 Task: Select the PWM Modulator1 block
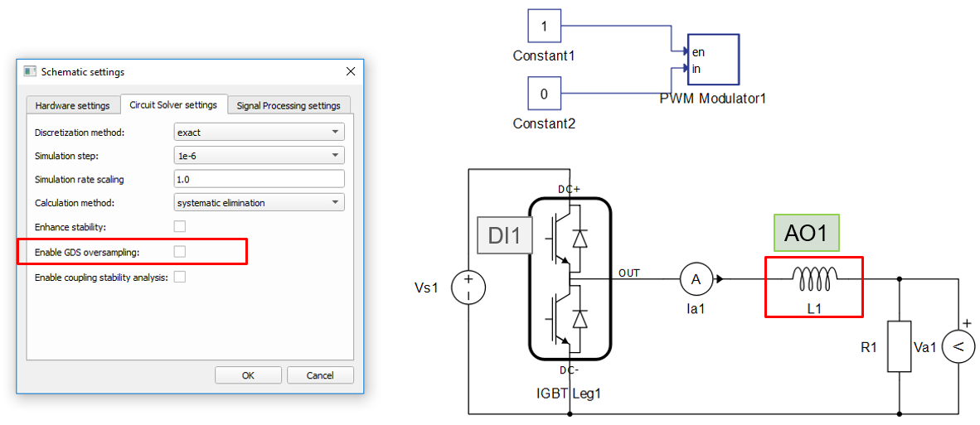coord(712,60)
